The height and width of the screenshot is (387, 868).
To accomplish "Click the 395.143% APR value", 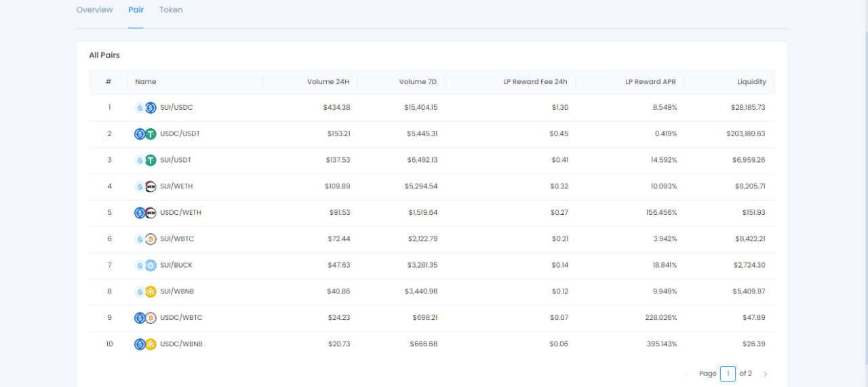I will pyautogui.click(x=661, y=344).
